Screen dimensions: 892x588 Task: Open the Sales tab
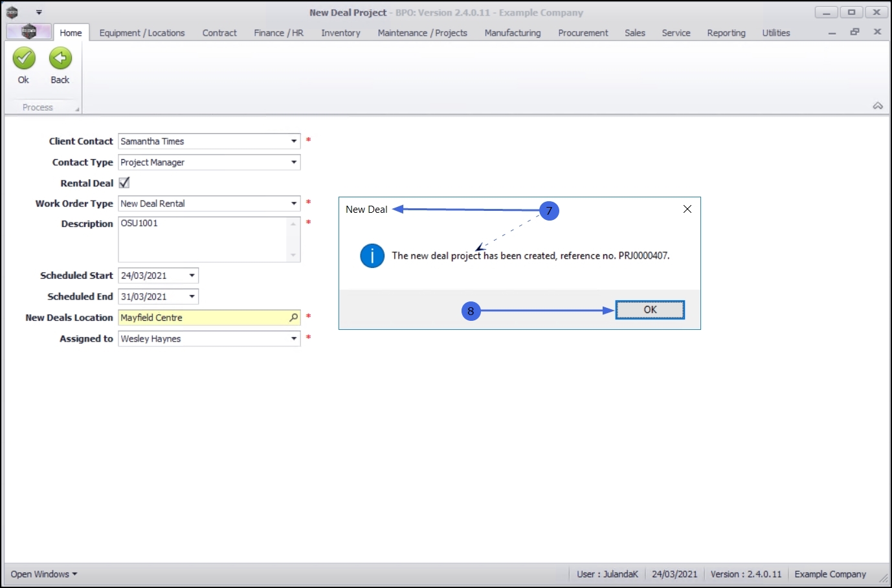[635, 33]
